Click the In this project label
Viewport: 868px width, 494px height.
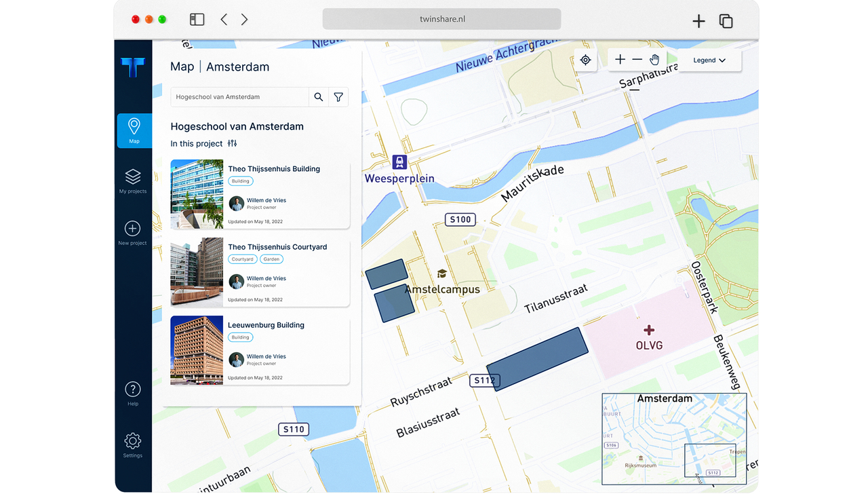pyautogui.click(x=197, y=143)
